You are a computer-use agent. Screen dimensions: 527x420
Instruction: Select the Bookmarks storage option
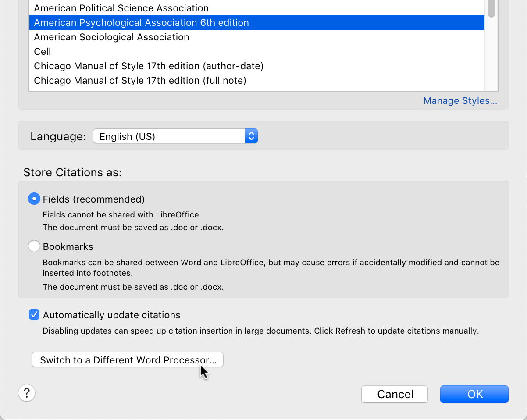[x=34, y=246]
